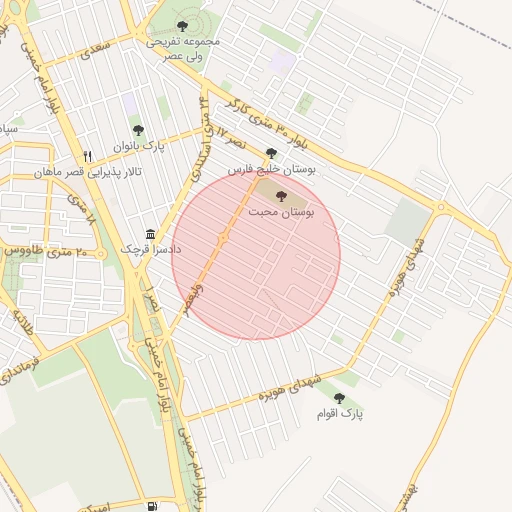Select the بوستان خلیج فارس tree marker
Screen dimensions: 512x512
[x=272, y=153]
